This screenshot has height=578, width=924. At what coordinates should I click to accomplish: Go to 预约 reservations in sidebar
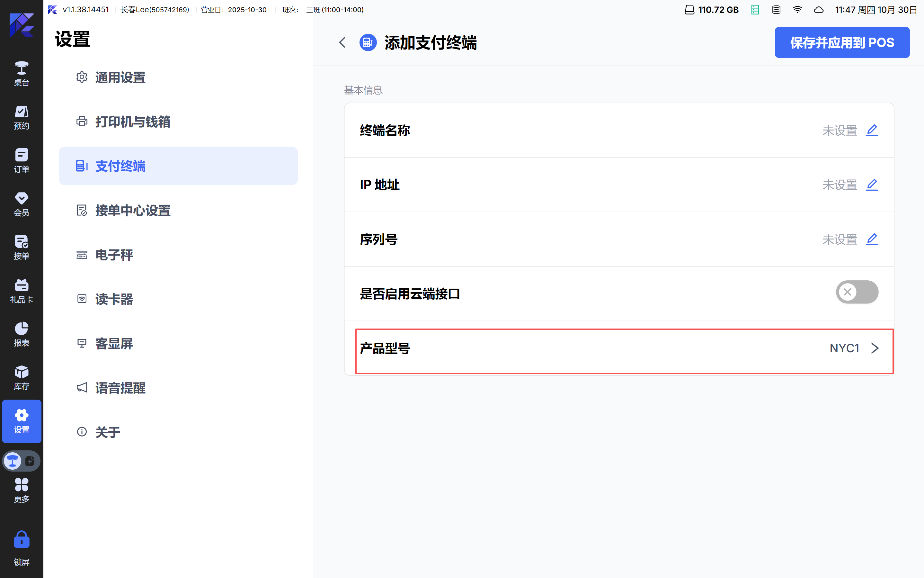[22, 117]
